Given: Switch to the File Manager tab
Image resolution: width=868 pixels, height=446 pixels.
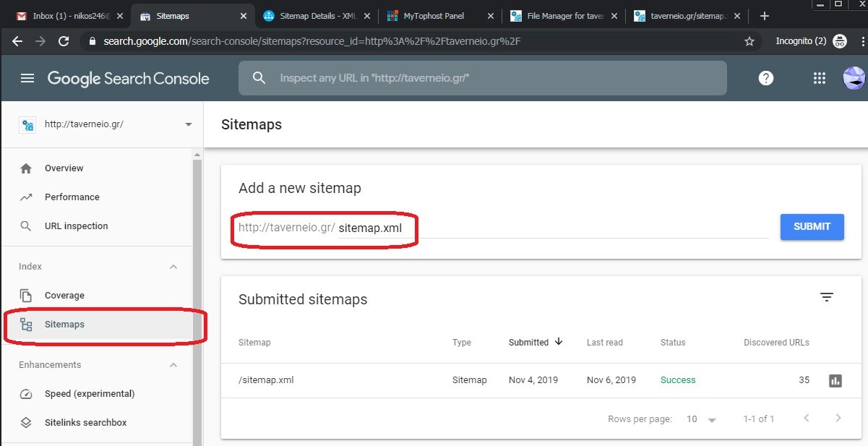Looking at the screenshot, I should [x=563, y=16].
